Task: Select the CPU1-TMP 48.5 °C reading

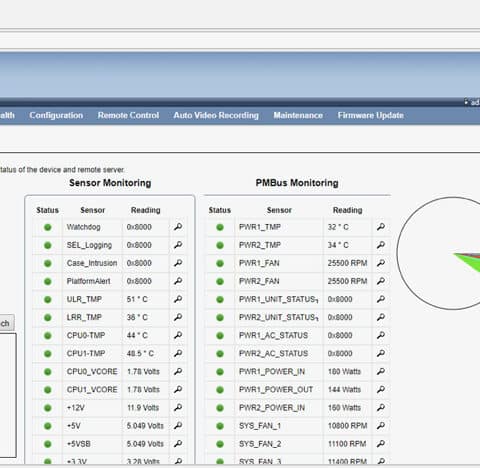Action: click(x=140, y=353)
